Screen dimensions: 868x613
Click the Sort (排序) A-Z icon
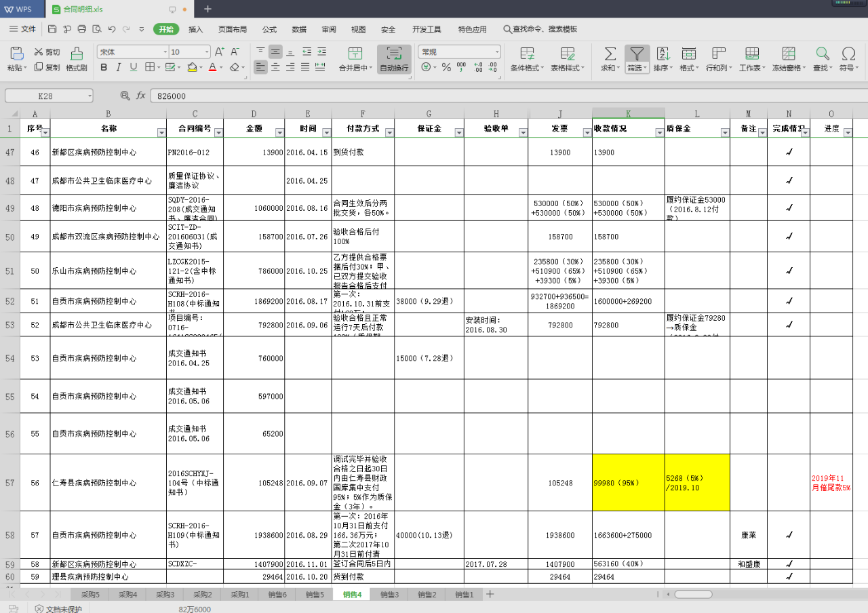(x=663, y=54)
